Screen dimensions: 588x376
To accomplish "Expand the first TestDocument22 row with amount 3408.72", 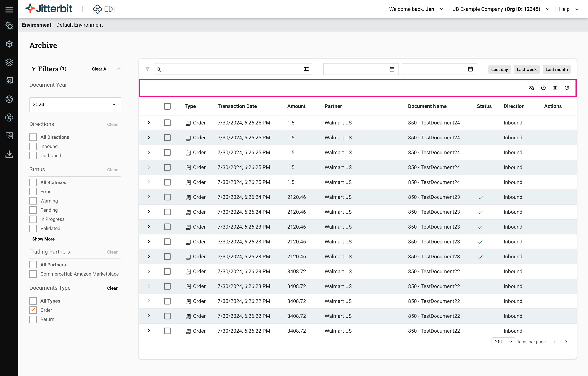I will (149, 271).
